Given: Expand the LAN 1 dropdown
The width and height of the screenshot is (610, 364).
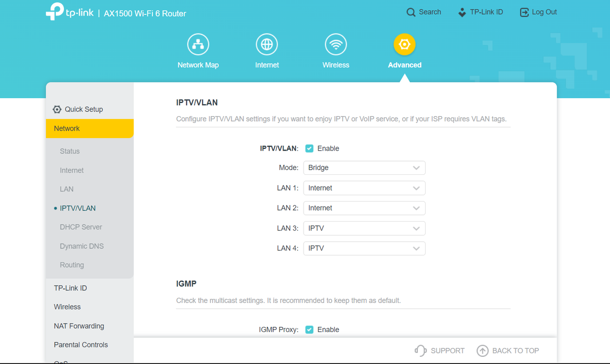Looking at the screenshot, I should 364,188.
